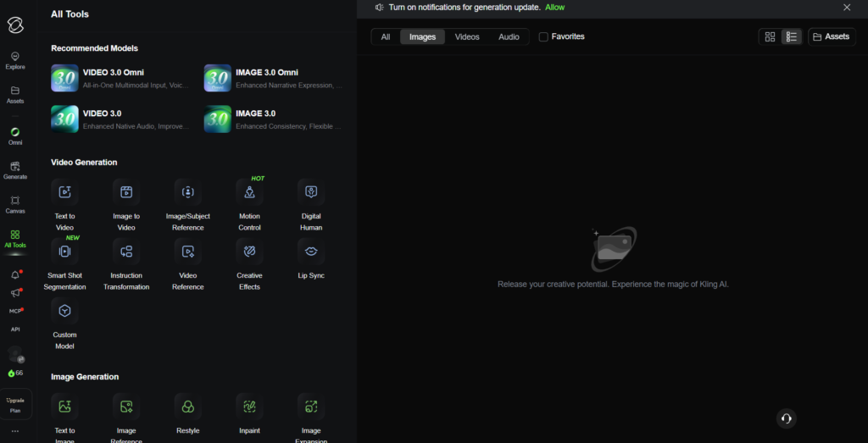Click the Image Generation section heading
This screenshot has width=868, height=443.
(85, 377)
